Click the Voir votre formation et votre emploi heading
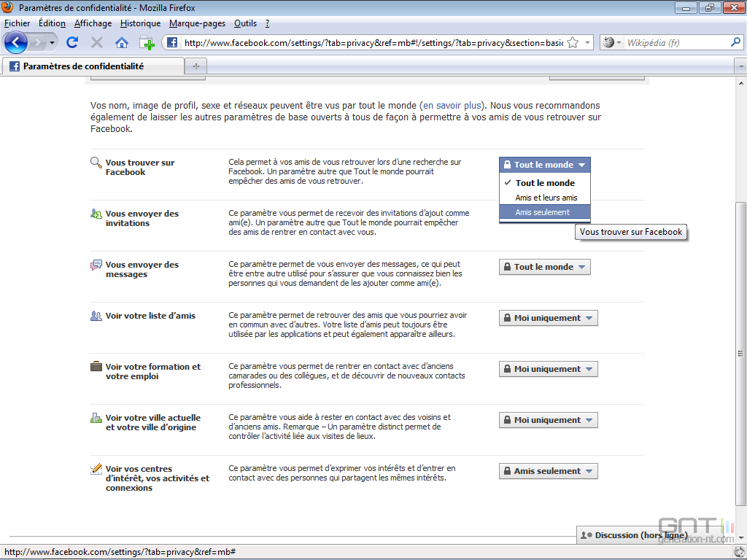747x560 pixels. pyautogui.click(x=153, y=371)
